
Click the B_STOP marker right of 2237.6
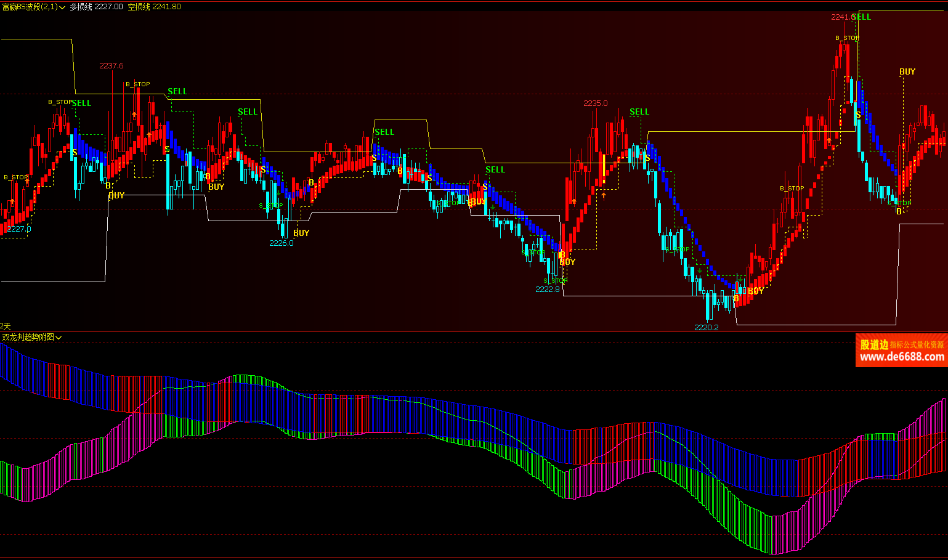click(138, 84)
